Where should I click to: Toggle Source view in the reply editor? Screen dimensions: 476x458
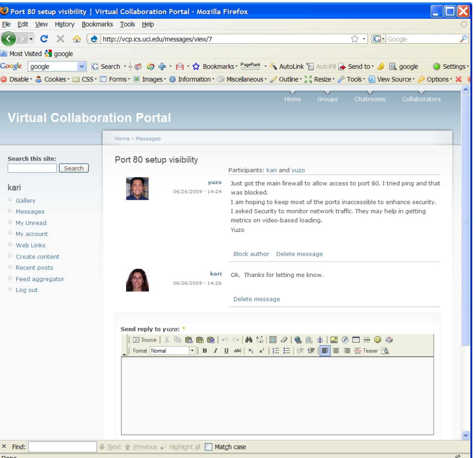(144, 340)
